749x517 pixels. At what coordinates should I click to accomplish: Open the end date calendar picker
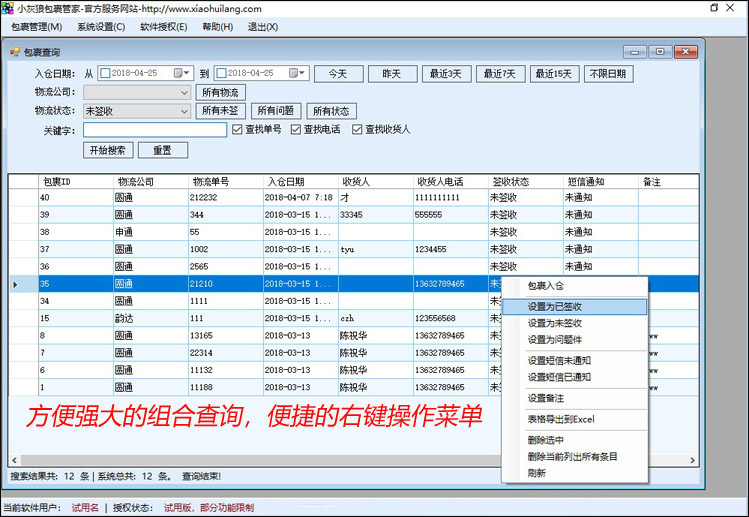point(299,73)
